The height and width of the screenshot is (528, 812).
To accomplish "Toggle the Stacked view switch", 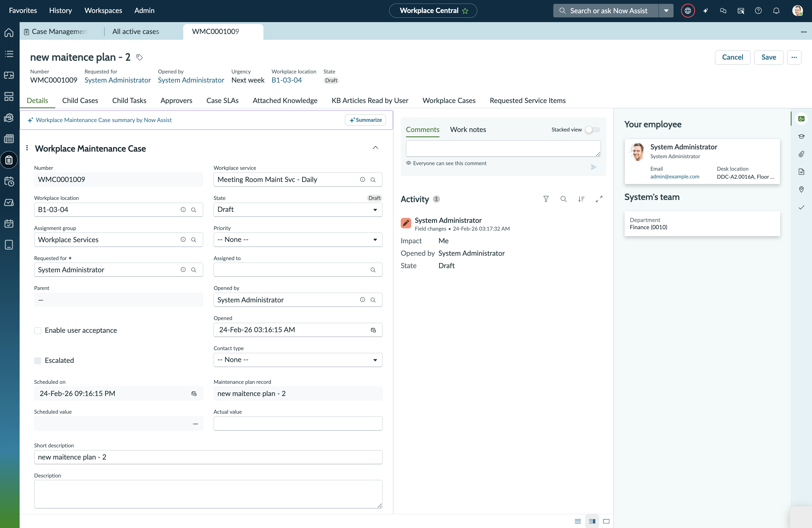I will (592, 130).
